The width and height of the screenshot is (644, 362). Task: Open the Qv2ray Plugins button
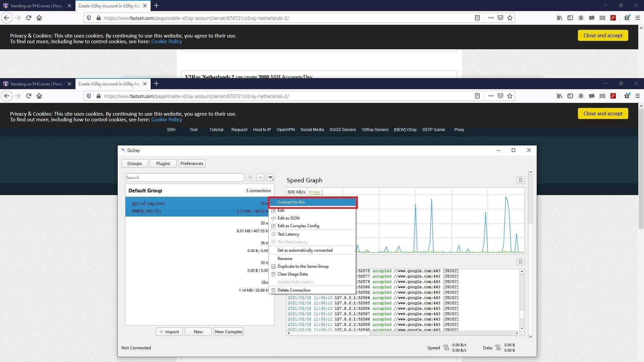pyautogui.click(x=163, y=164)
